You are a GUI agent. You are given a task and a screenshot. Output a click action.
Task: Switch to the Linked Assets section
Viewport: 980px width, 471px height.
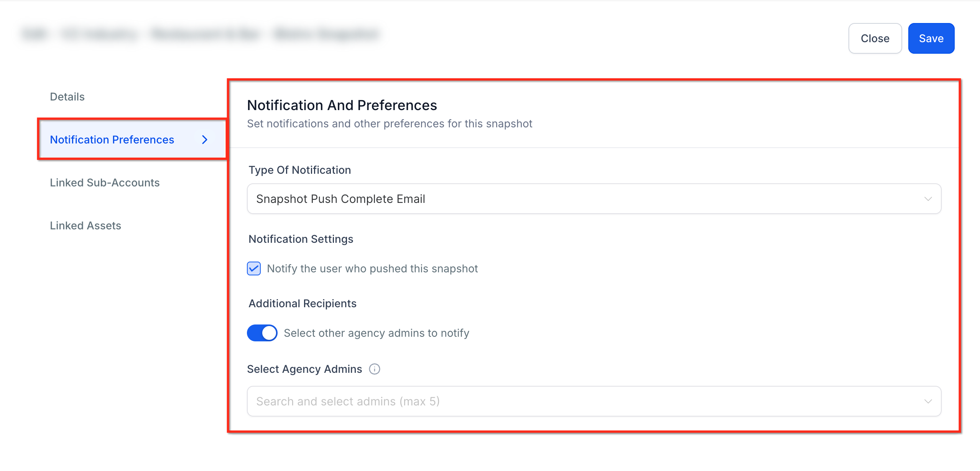(x=86, y=226)
